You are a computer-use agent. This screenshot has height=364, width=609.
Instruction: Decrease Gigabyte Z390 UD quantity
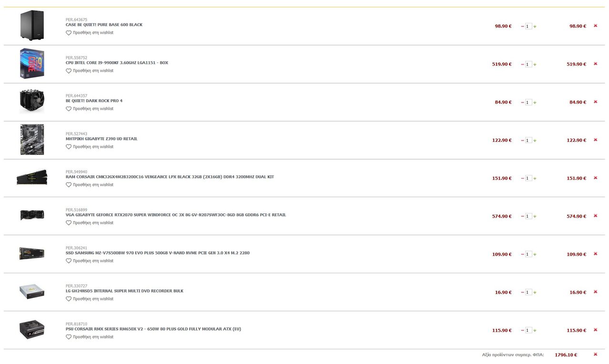(x=522, y=141)
